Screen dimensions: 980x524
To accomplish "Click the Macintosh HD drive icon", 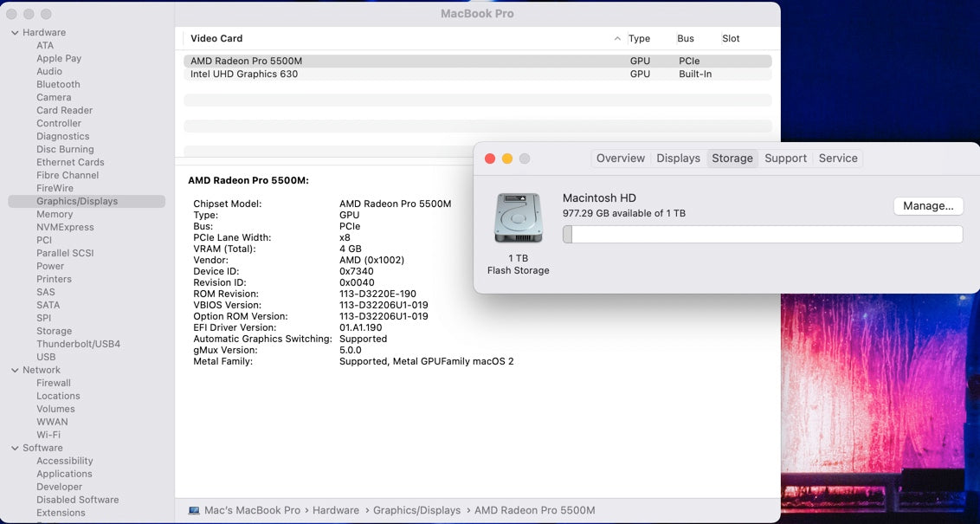I will pos(518,218).
